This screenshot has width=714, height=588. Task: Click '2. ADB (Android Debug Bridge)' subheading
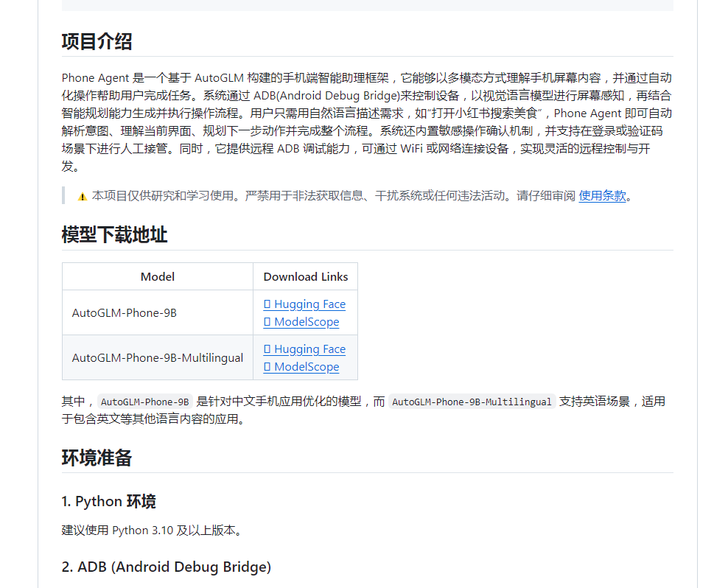click(x=167, y=567)
